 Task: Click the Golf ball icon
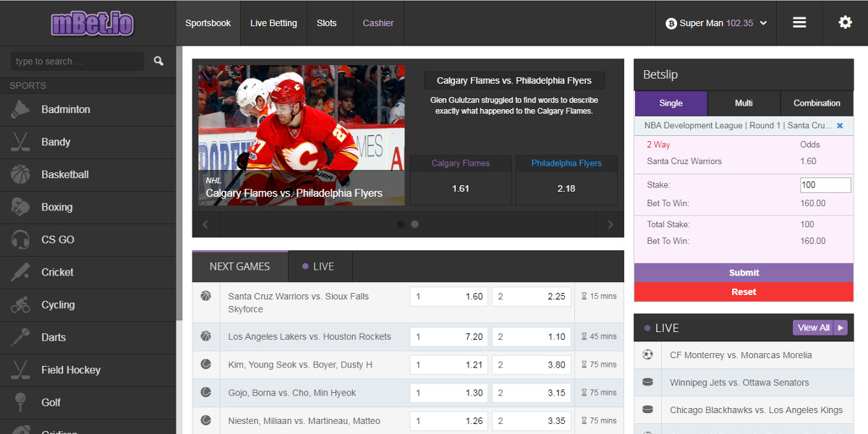click(x=20, y=402)
